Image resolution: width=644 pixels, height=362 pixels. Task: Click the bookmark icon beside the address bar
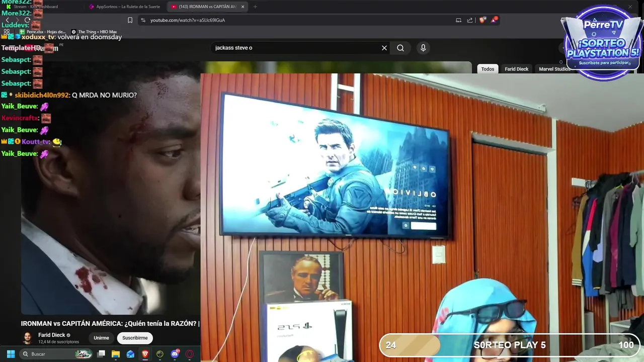tap(130, 20)
